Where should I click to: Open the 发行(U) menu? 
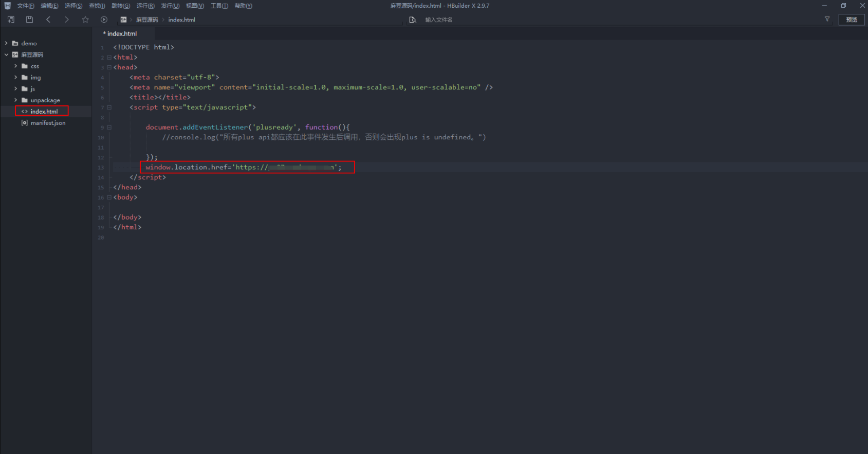(170, 6)
